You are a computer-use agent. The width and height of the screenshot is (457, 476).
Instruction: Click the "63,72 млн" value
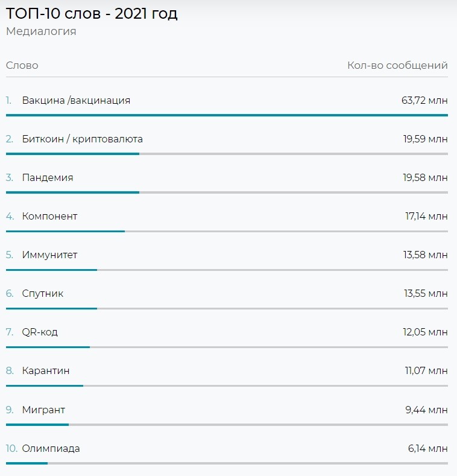tap(424, 100)
